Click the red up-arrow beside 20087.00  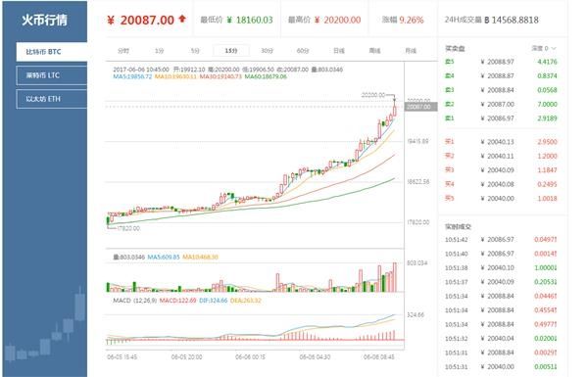182,19
